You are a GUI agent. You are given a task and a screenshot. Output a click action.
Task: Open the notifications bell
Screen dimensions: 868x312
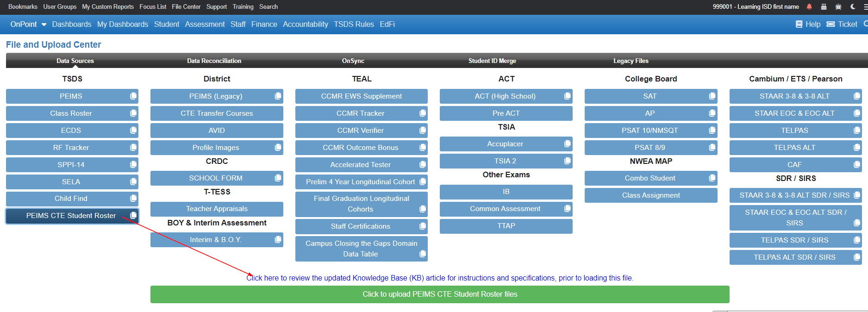tap(809, 6)
